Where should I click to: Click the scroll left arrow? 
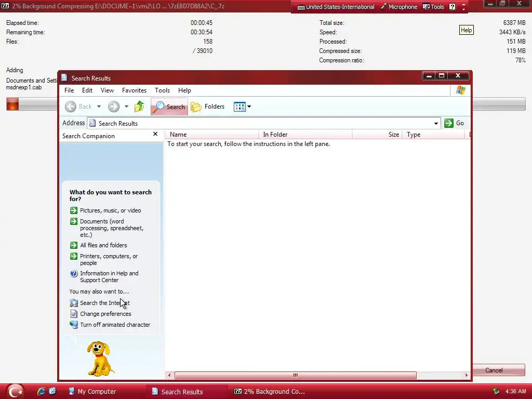click(169, 375)
